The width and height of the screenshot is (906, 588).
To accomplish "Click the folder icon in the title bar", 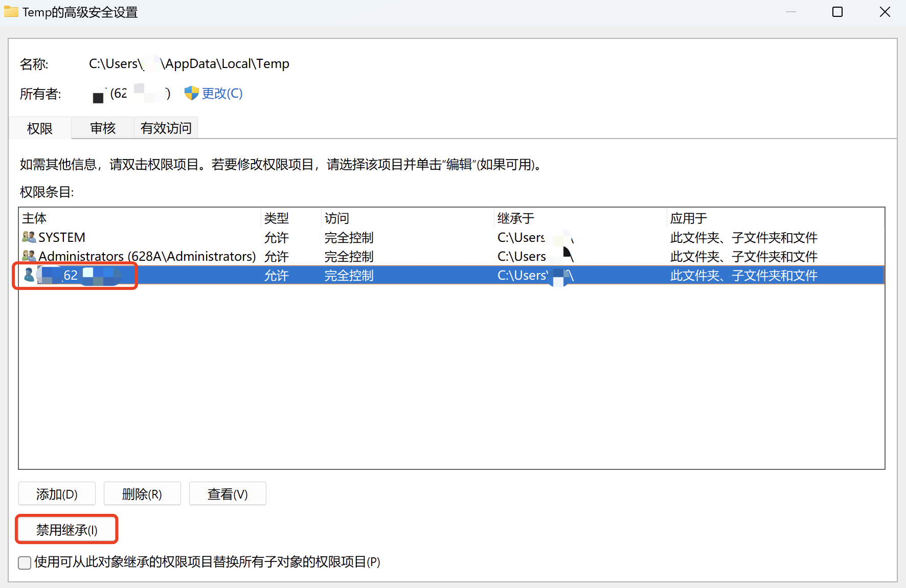I will point(11,11).
